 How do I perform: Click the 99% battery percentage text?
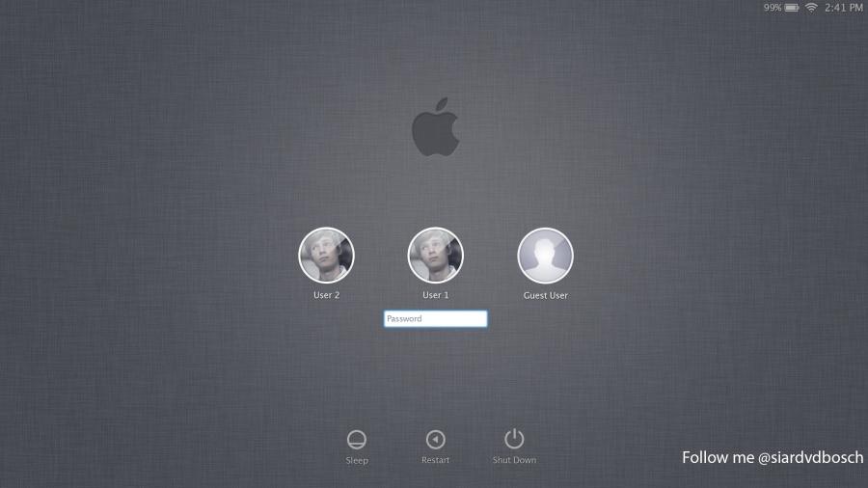(x=773, y=8)
